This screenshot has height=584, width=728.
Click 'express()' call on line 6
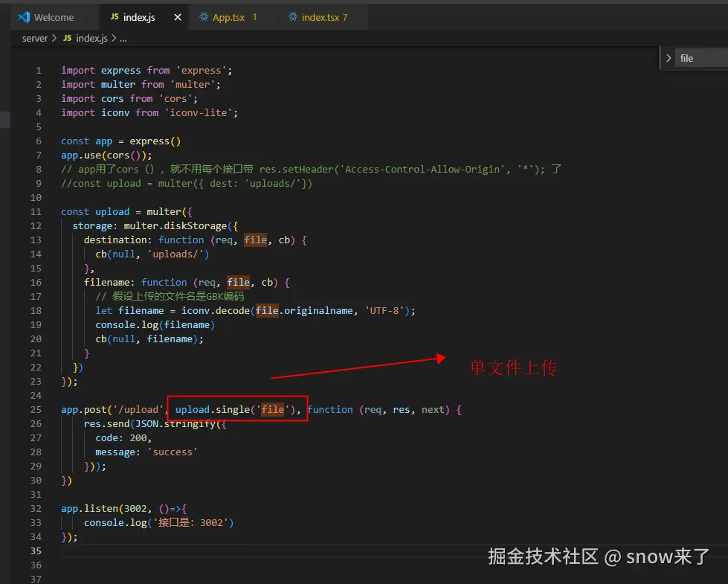[x=155, y=141]
